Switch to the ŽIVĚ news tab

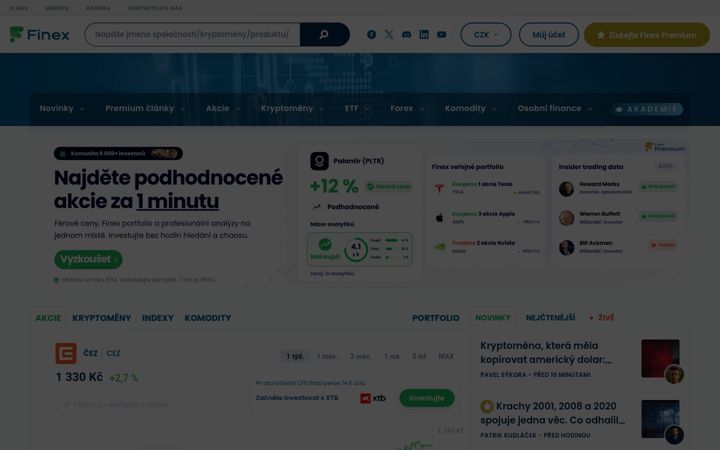[x=602, y=318]
